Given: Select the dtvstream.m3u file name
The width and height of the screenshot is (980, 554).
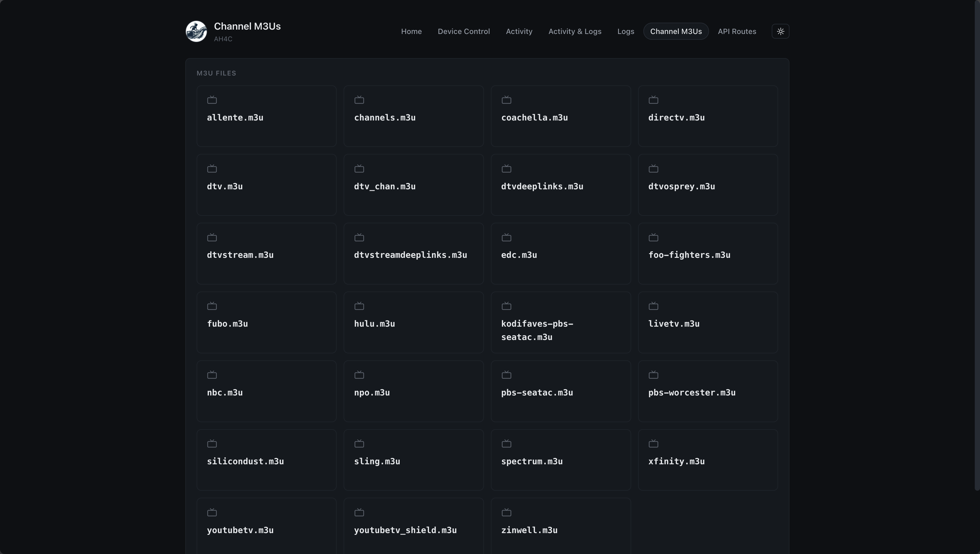Looking at the screenshot, I should tap(240, 255).
